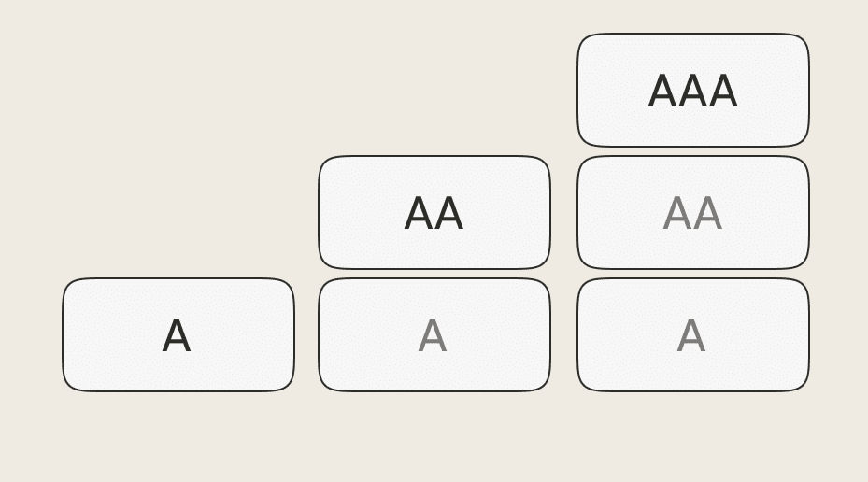The image size is (868, 482).
Task: Choose the highest conformance level box, AAA
Action: [x=692, y=91]
